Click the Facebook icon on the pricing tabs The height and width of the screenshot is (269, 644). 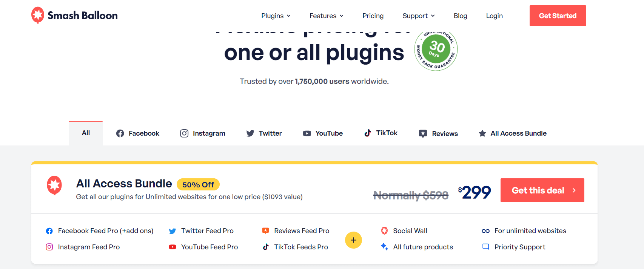120,133
